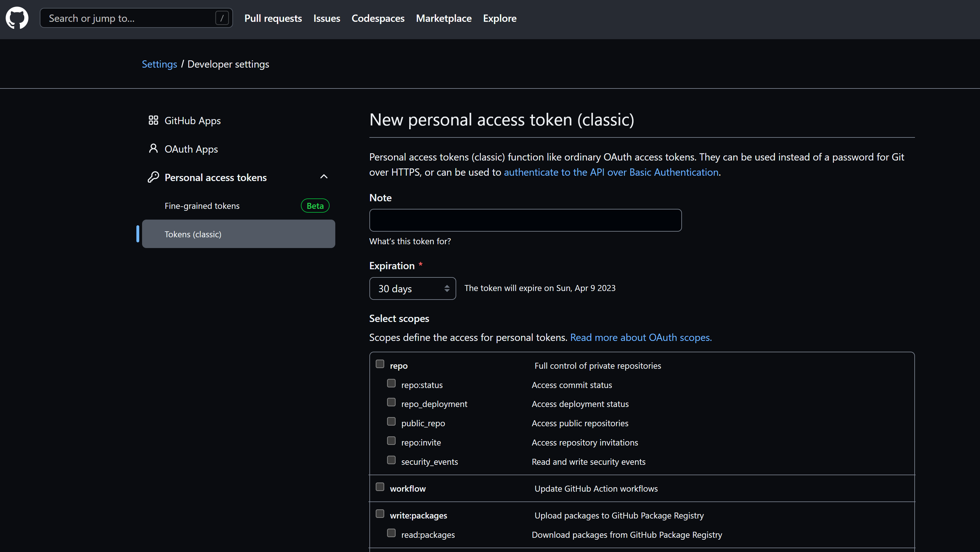Open Pull requests in the top navigation

click(273, 18)
